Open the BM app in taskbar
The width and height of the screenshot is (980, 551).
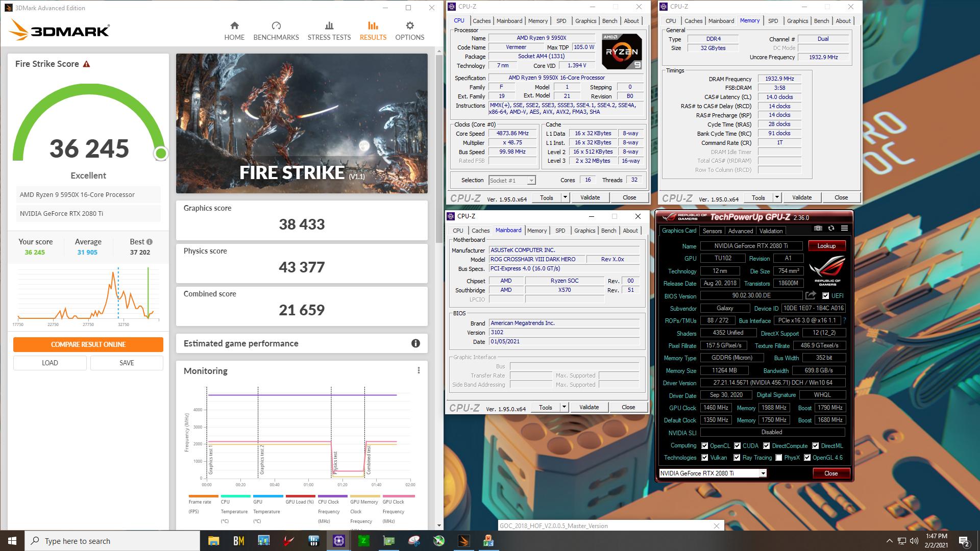point(238,541)
